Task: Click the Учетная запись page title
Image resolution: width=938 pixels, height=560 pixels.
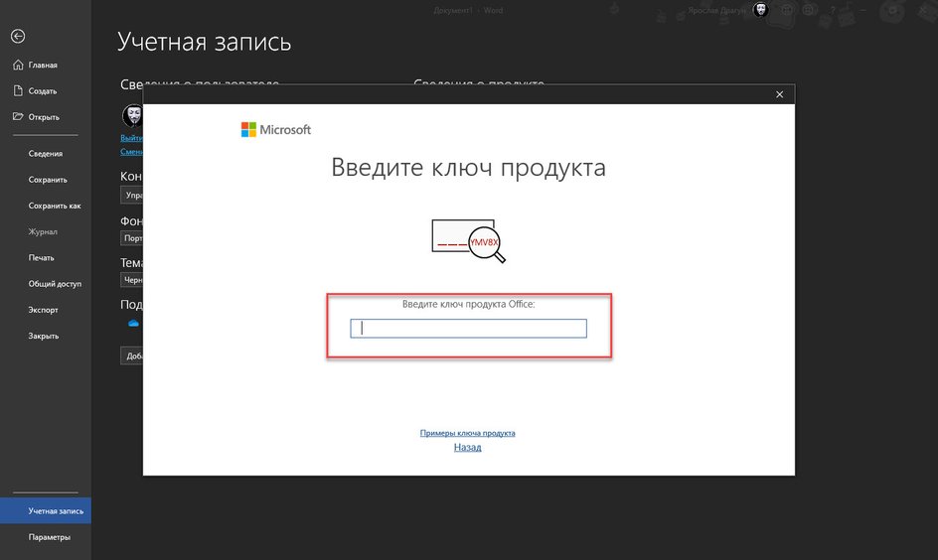Action: coord(204,42)
